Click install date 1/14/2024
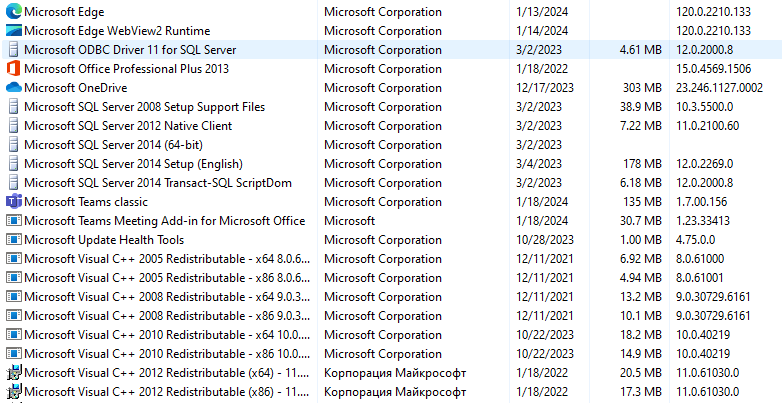This screenshot has width=782, height=403. [542, 30]
